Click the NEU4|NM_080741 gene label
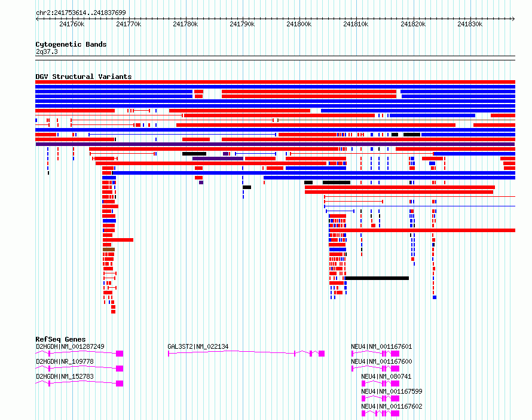 point(386,376)
